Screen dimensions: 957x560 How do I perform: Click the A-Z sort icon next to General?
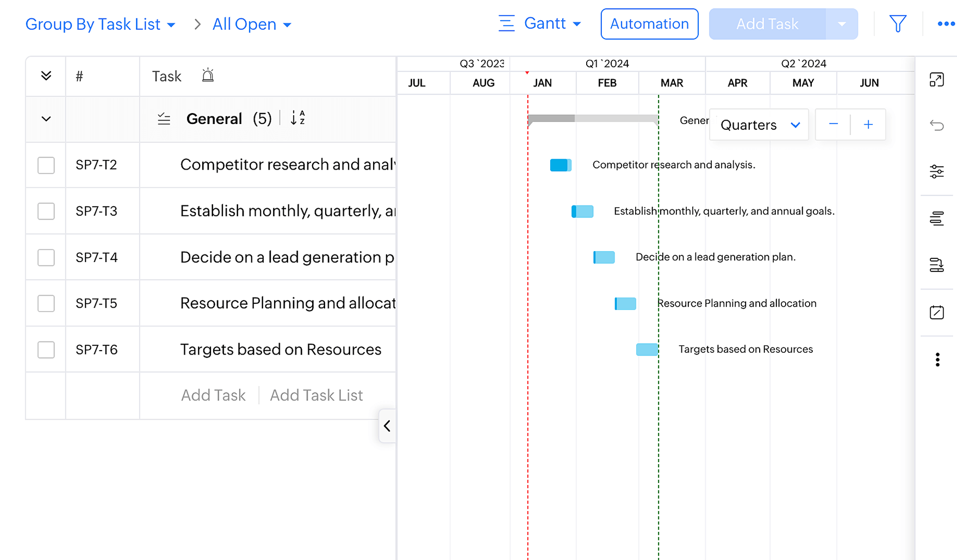point(297,118)
